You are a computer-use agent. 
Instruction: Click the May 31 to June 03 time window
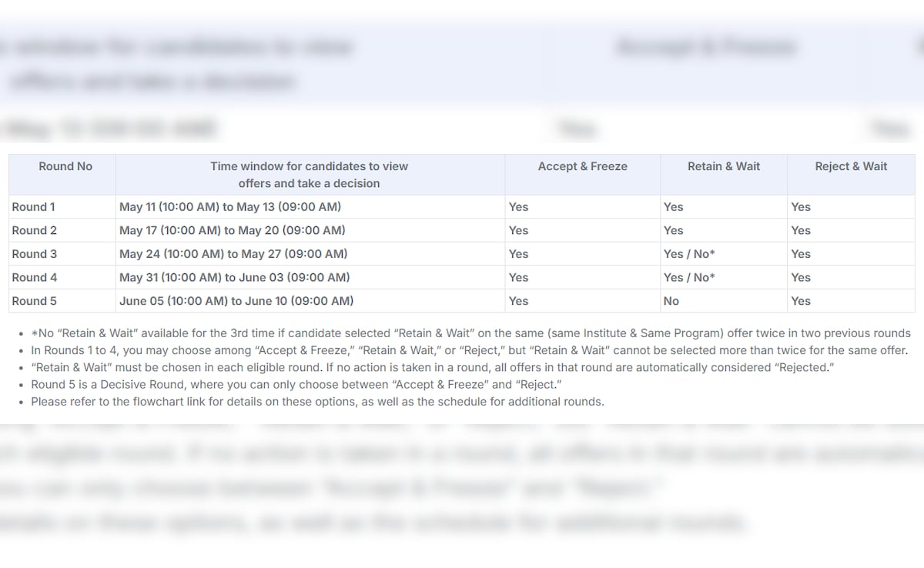[234, 277]
